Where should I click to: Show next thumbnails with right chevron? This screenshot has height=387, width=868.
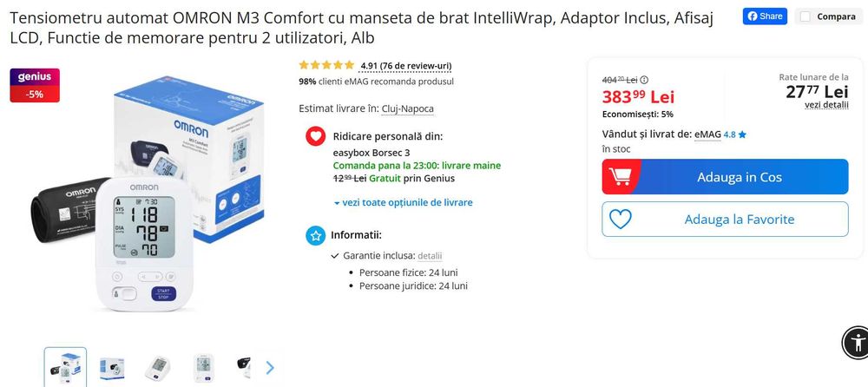269,367
